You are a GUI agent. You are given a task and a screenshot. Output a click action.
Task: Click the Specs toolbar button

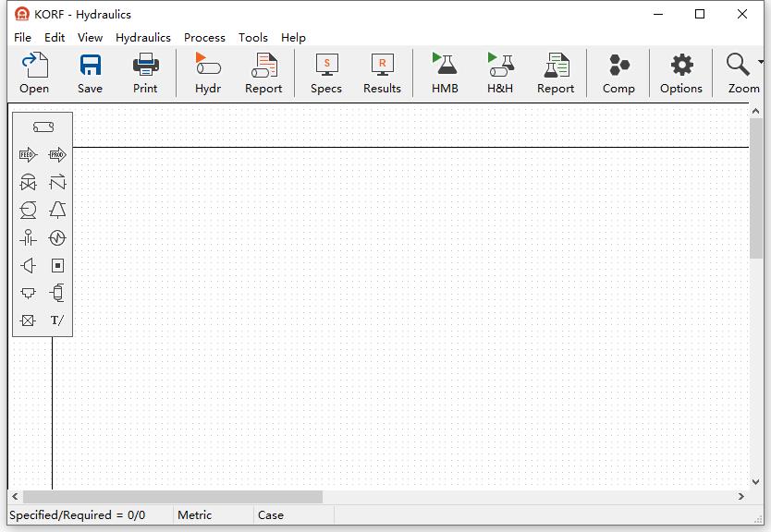pyautogui.click(x=326, y=73)
